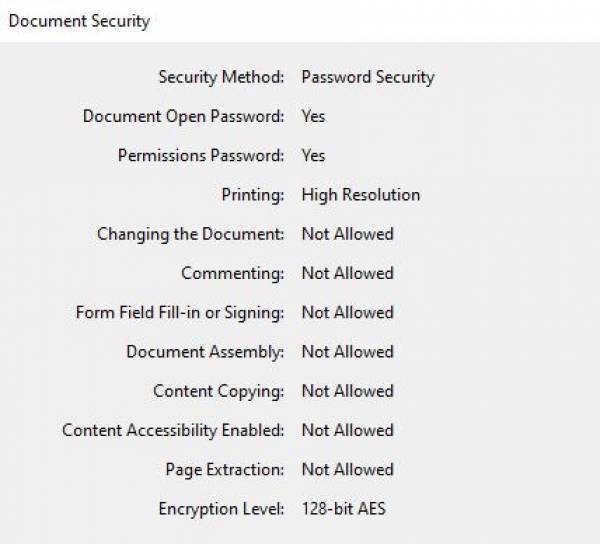The height and width of the screenshot is (544, 600).
Task: Click the Printing label
Action: pos(253,195)
